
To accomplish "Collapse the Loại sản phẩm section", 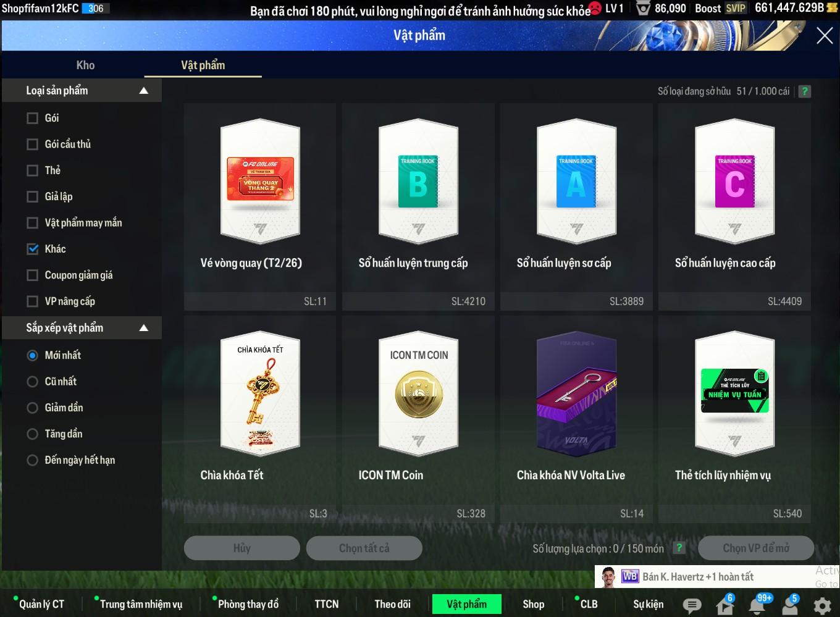I will tap(143, 91).
